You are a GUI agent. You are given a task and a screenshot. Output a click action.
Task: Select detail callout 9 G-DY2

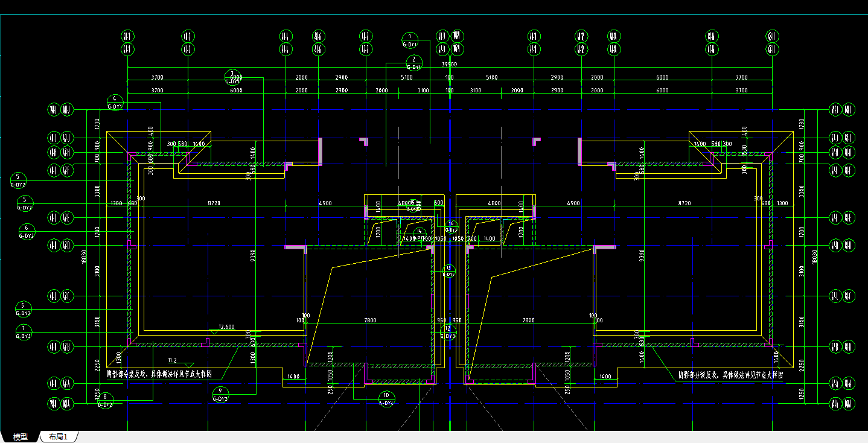[x=220, y=395]
